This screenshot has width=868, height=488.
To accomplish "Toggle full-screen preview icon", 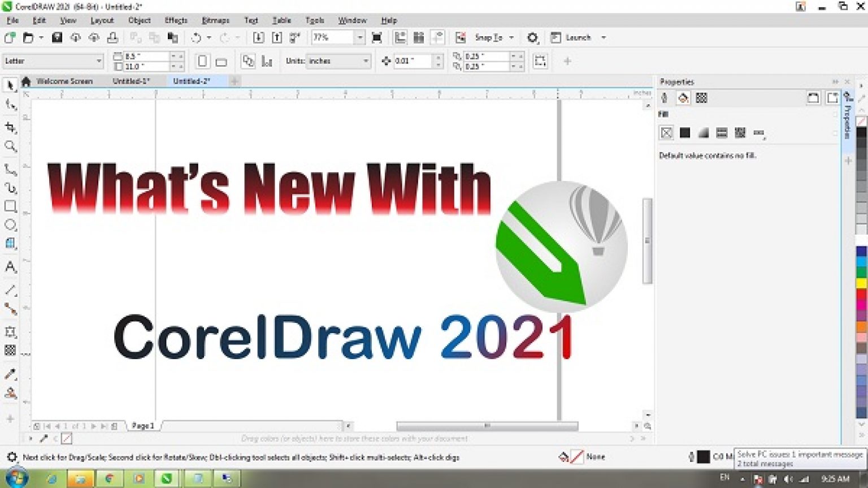I will click(x=377, y=38).
